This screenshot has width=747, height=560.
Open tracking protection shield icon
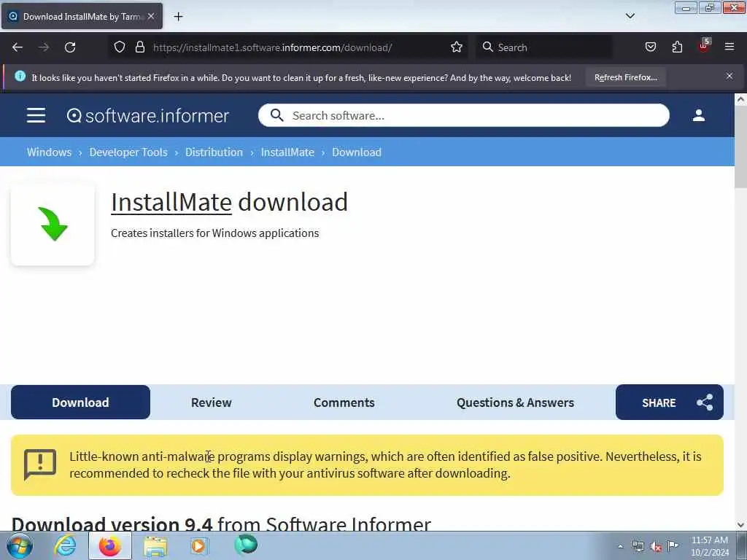(120, 47)
